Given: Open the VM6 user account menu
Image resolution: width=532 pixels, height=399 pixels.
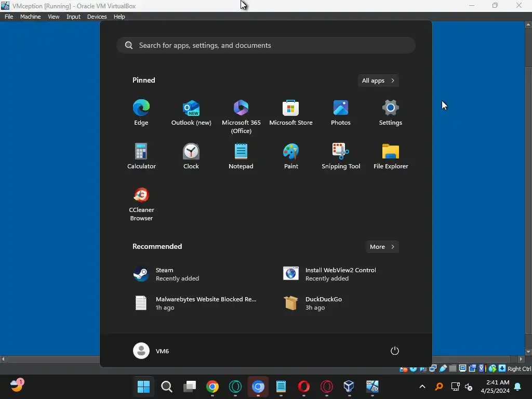Looking at the screenshot, I should pos(151,351).
